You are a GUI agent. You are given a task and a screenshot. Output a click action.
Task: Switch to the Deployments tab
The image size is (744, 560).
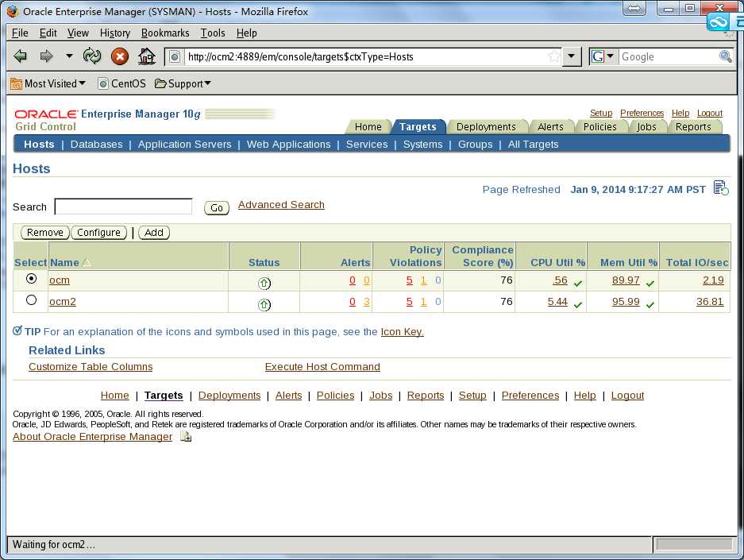486,127
